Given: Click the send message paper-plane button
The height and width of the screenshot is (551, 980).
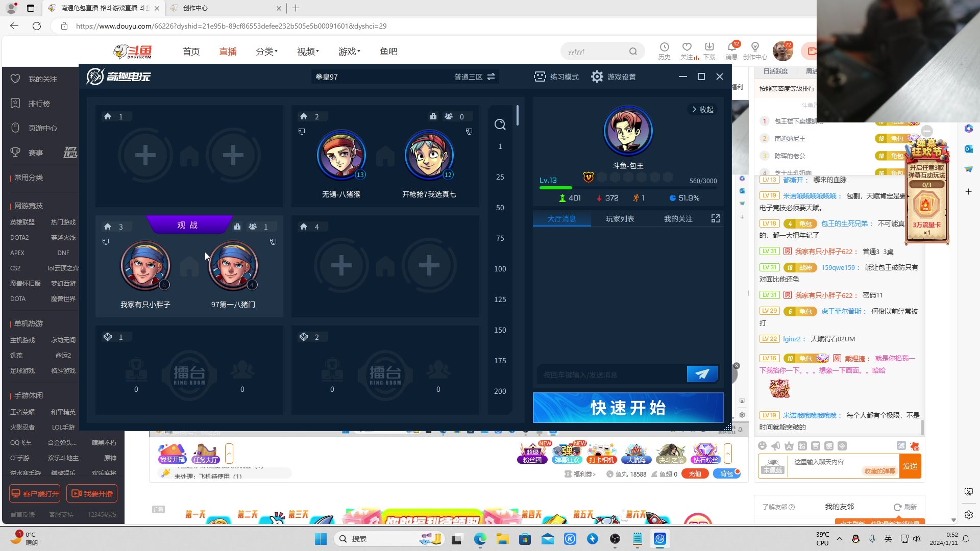Looking at the screenshot, I should (702, 374).
